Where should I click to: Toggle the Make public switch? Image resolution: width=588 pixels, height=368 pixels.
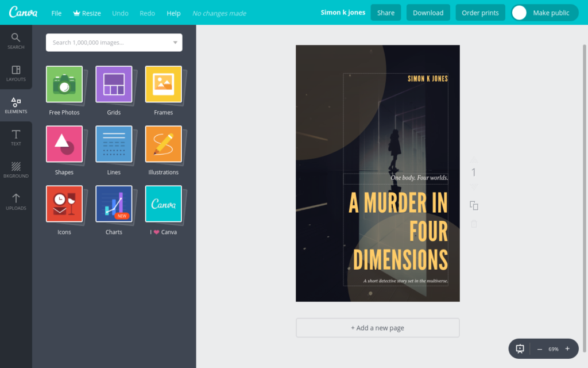pyautogui.click(x=520, y=13)
